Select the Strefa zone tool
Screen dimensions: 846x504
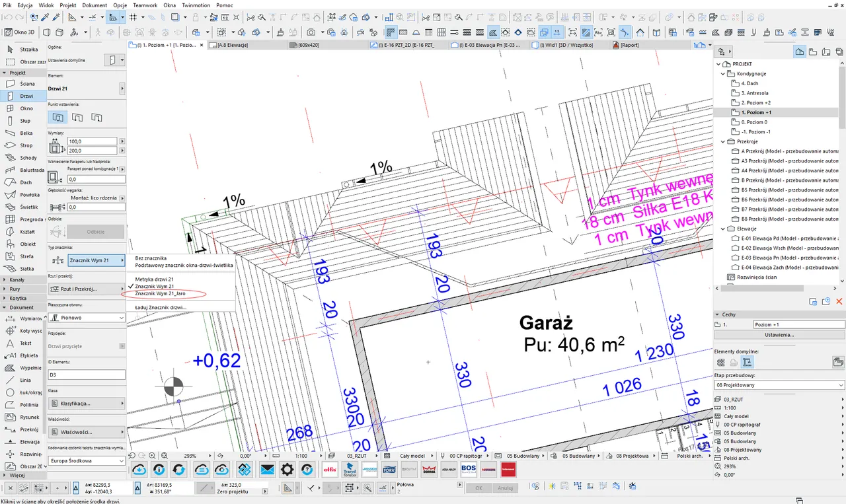tap(23, 256)
